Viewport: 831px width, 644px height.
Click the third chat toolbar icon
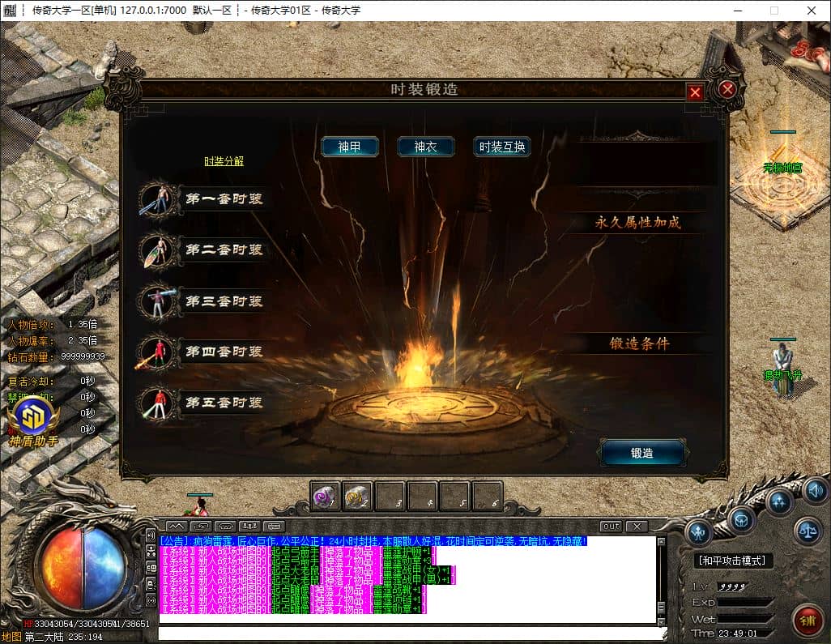tap(226, 527)
